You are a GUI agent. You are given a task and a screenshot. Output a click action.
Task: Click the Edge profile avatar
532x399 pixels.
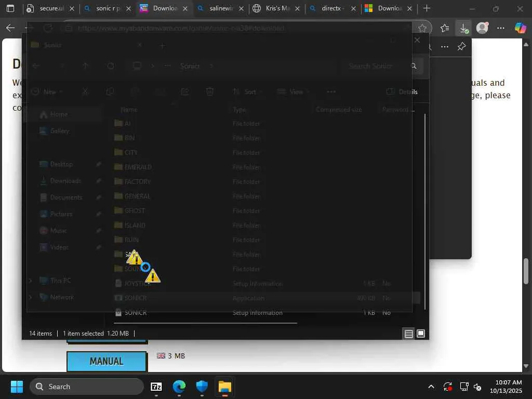coord(482,28)
